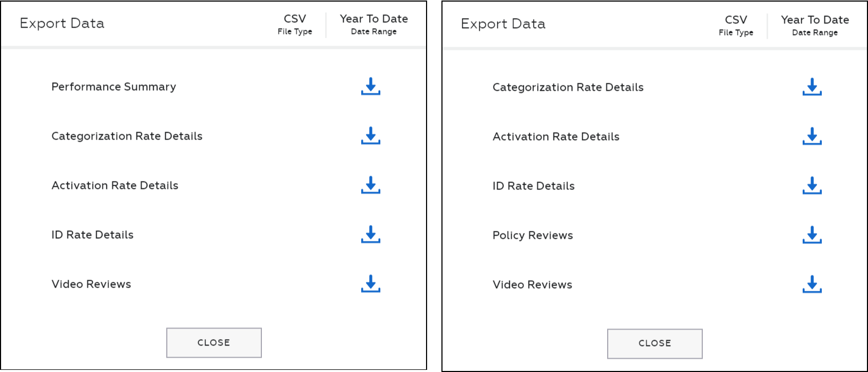This screenshot has width=868, height=372.
Task: Select the Performance Summary row label
Action: pos(113,86)
